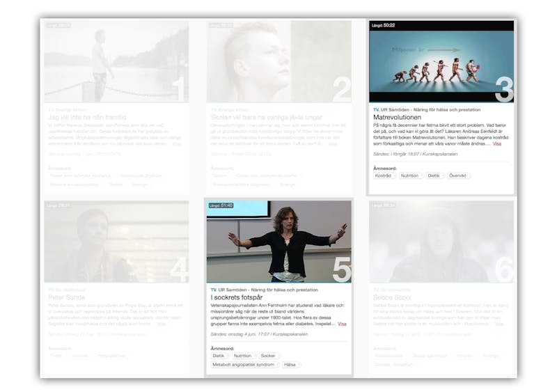Open the I sockrets fotspår lecture thumbnail
Viewport: 557px width, 392px height.
[x=279, y=242]
